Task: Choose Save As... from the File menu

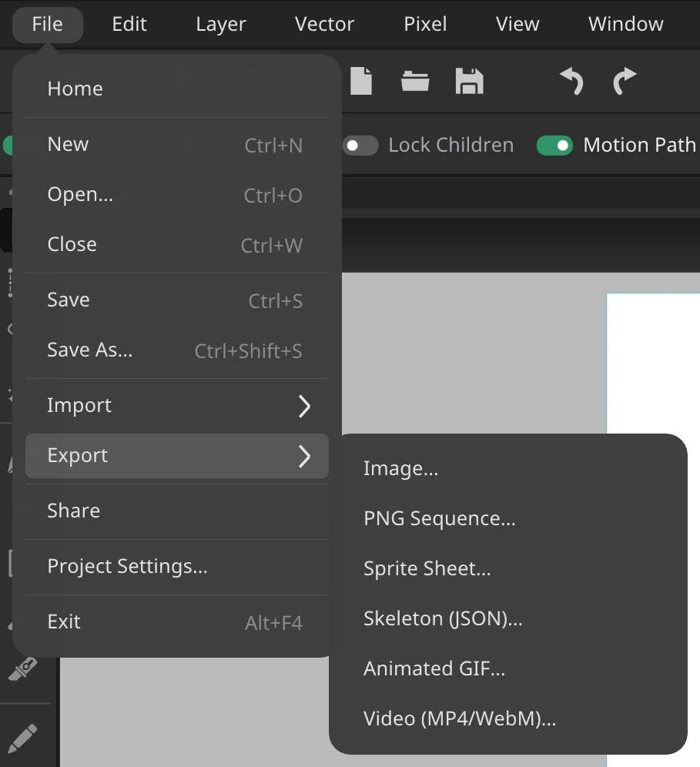Action: click(x=177, y=350)
